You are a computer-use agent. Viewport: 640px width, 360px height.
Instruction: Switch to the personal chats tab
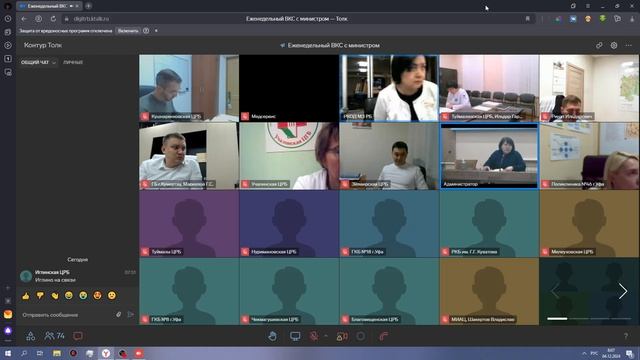73,62
